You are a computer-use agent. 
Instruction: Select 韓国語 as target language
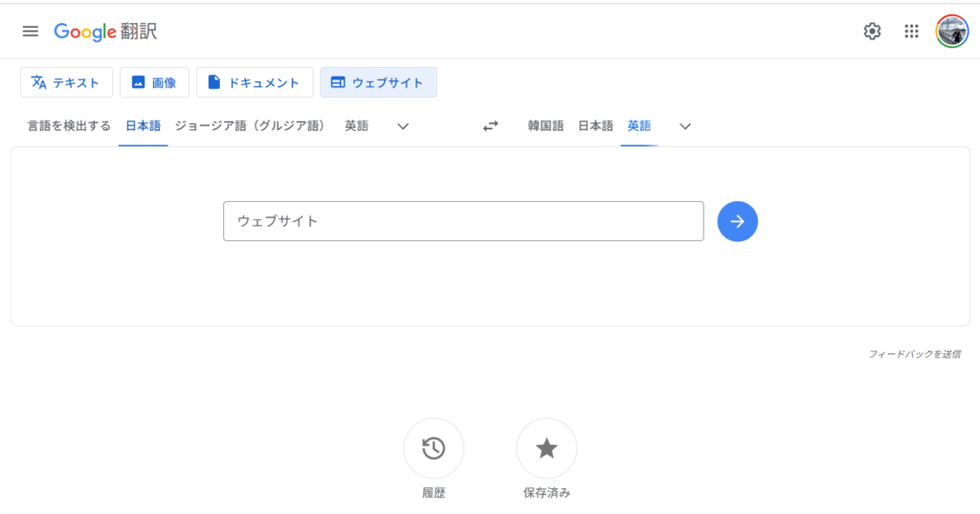pos(546,125)
